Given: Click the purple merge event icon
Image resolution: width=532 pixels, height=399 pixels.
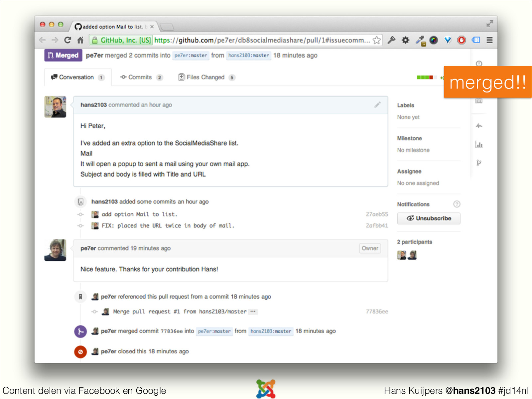Looking at the screenshot, I should click(x=80, y=332).
